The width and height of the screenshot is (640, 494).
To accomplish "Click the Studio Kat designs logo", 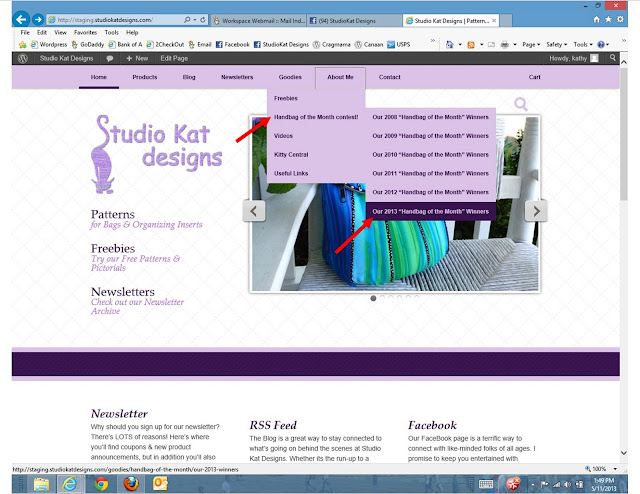I will (156, 153).
